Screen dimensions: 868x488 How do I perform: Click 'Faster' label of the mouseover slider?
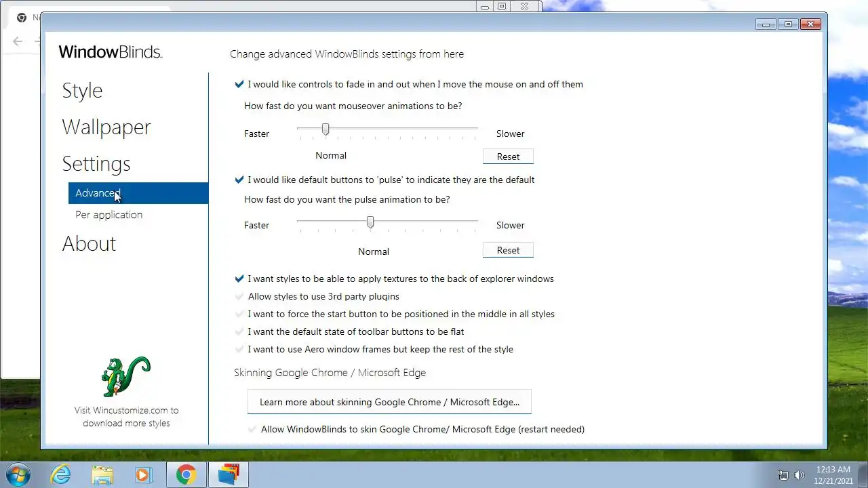(x=256, y=134)
